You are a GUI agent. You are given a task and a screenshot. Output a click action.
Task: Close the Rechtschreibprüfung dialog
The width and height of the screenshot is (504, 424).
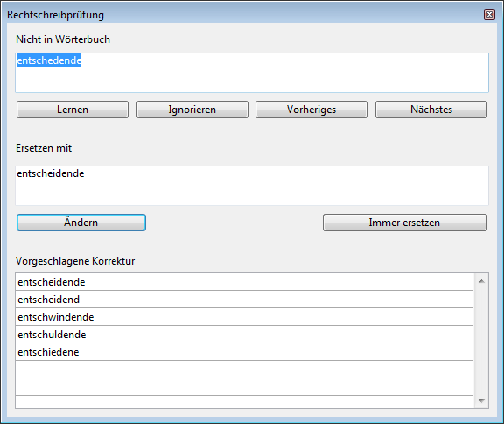pyautogui.click(x=489, y=15)
